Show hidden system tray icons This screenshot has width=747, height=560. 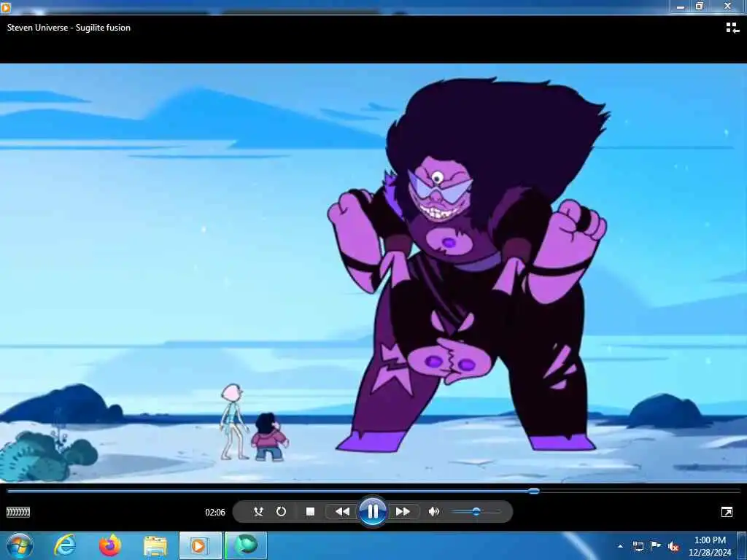(620, 546)
